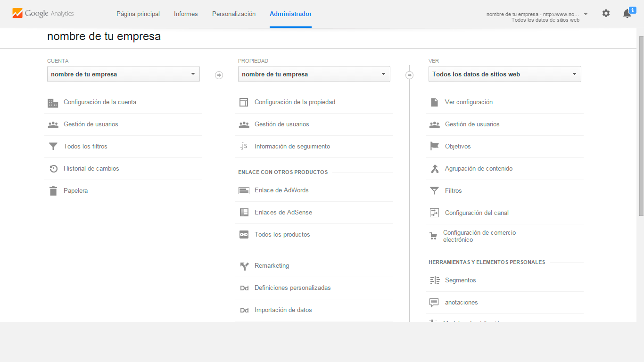Screen dimensions: 644x362
Task: Go to the Personalización tab
Action: point(234,14)
